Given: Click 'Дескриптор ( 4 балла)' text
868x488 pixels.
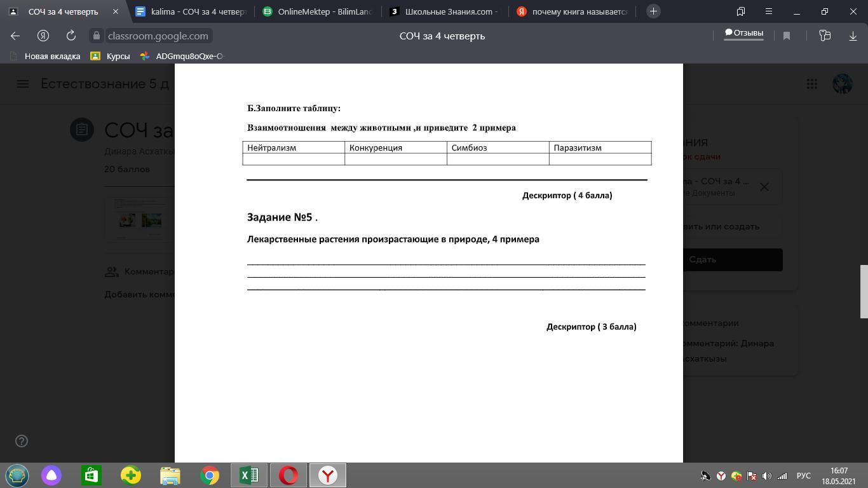Looking at the screenshot, I should pos(567,196).
